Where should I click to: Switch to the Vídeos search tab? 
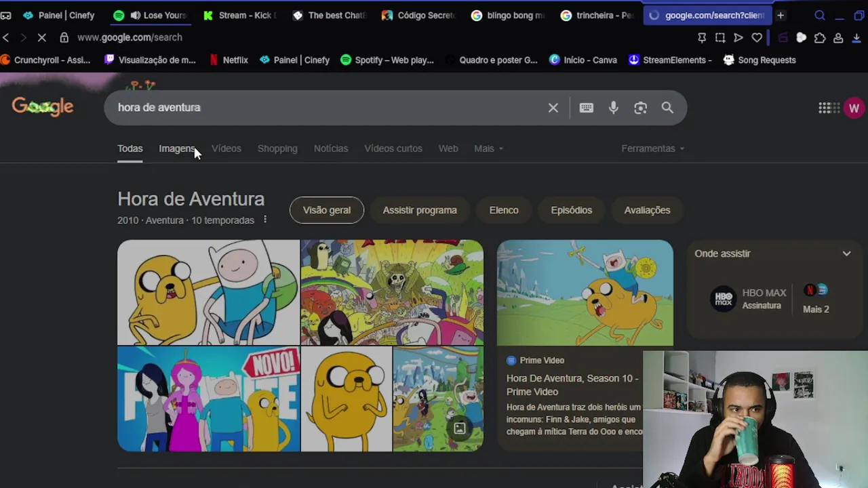pyautogui.click(x=226, y=148)
